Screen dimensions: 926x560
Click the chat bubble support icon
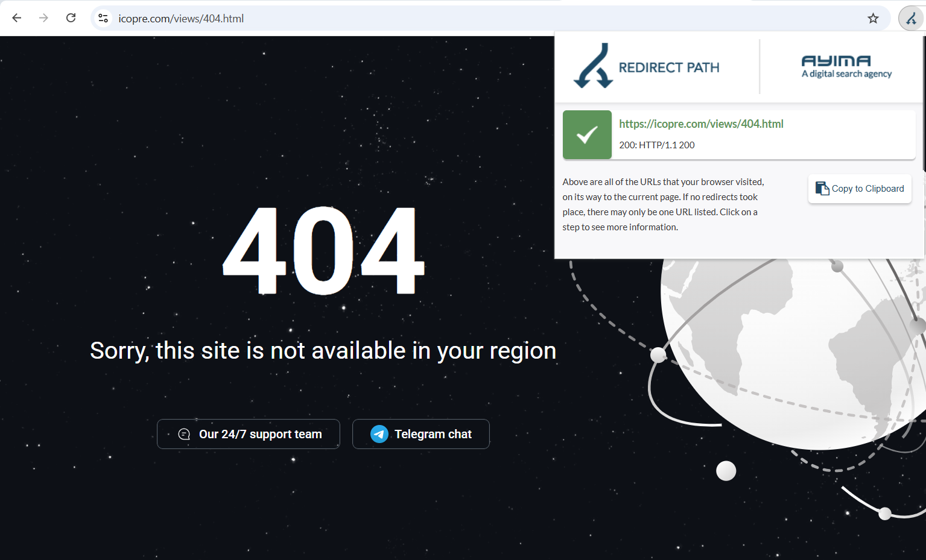coord(184,434)
